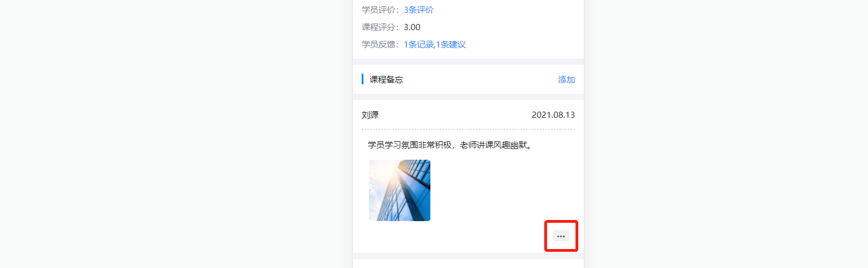Open the three-dot more options menu
Viewport: 868px width, 268px height.
[x=561, y=236]
